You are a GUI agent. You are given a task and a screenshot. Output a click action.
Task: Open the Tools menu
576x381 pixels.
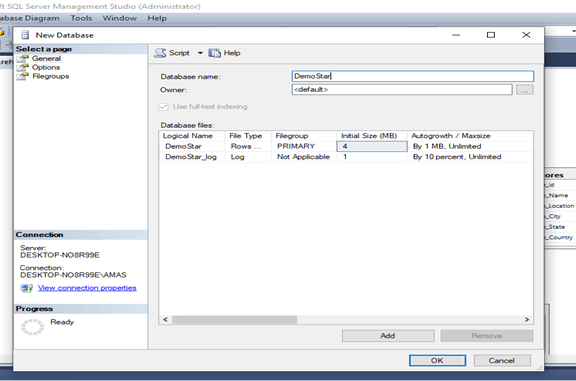click(x=81, y=18)
